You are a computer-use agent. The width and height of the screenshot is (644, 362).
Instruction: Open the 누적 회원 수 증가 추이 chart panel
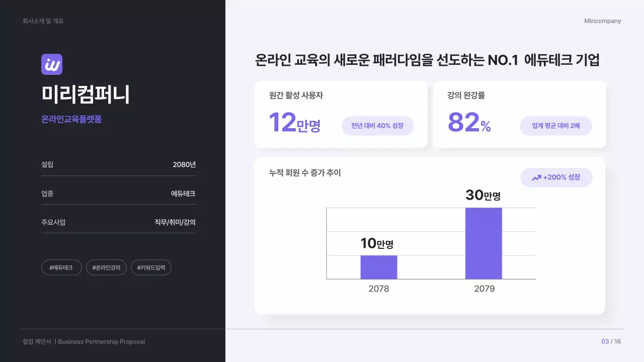pyautogui.click(x=430, y=235)
